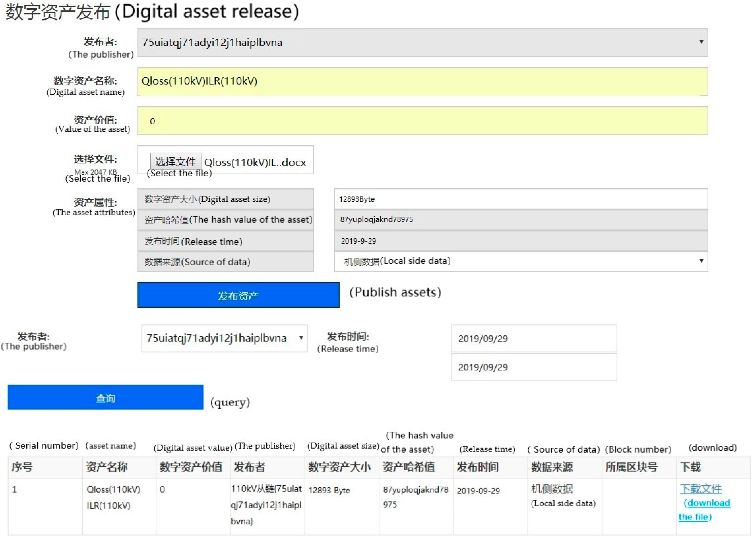Expand the source of data dropdown
The width and height of the screenshot is (756, 540).
(x=521, y=261)
